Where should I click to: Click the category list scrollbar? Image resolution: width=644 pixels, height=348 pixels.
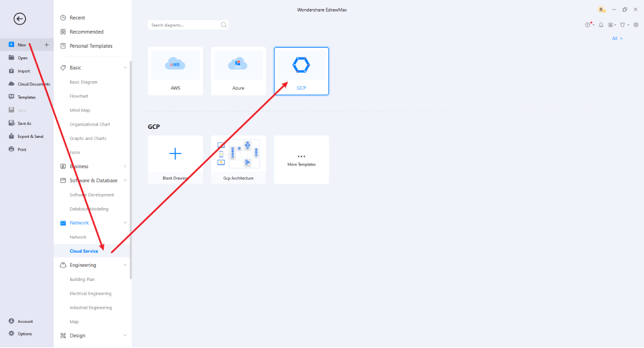tap(131, 169)
